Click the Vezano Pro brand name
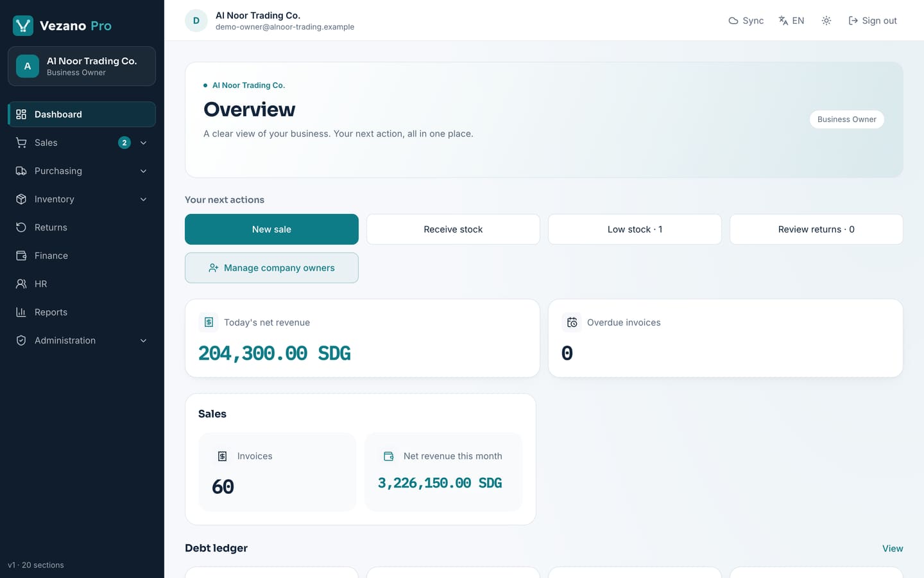The height and width of the screenshot is (578, 924). [76, 26]
